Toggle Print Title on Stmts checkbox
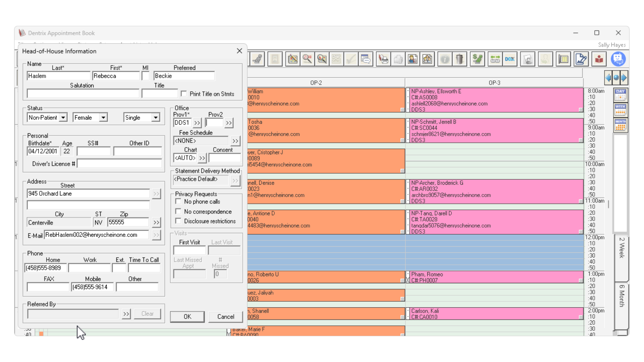This screenshot has height=362, width=644. tap(183, 94)
